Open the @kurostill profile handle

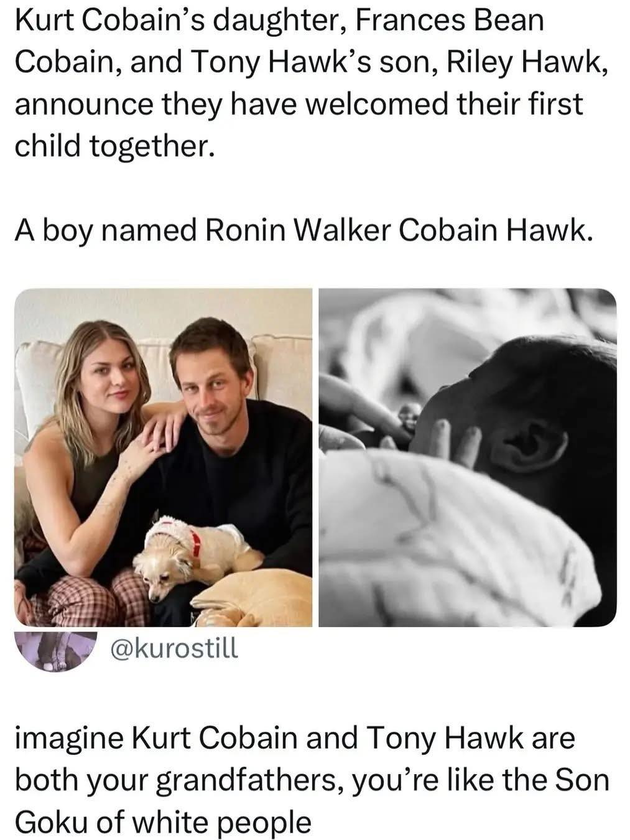pyautogui.click(x=174, y=648)
